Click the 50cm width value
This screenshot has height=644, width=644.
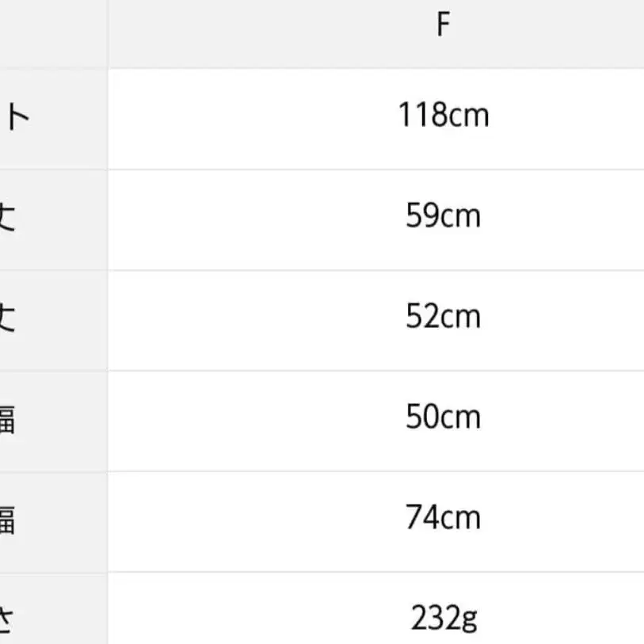pyautogui.click(x=443, y=417)
